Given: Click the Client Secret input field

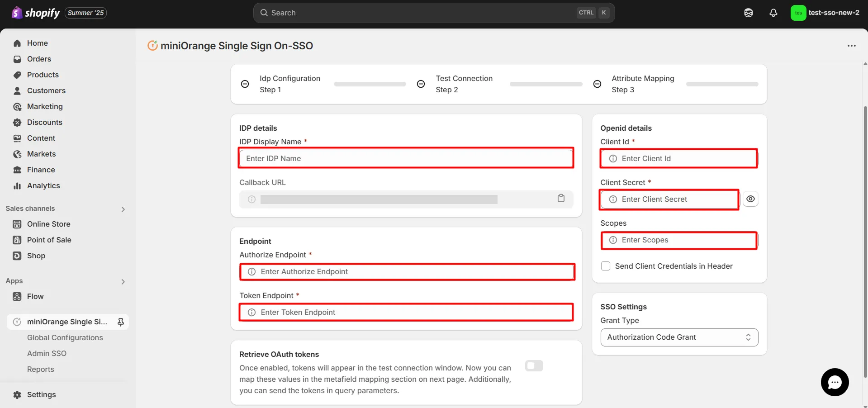Looking at the screenshot, I should click(x=669, y=199).
